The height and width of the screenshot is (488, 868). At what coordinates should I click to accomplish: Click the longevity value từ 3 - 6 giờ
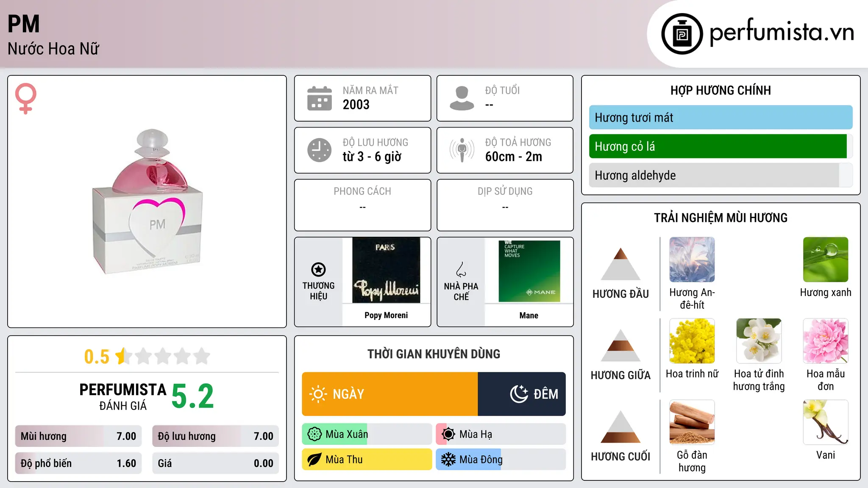point(372,157)
